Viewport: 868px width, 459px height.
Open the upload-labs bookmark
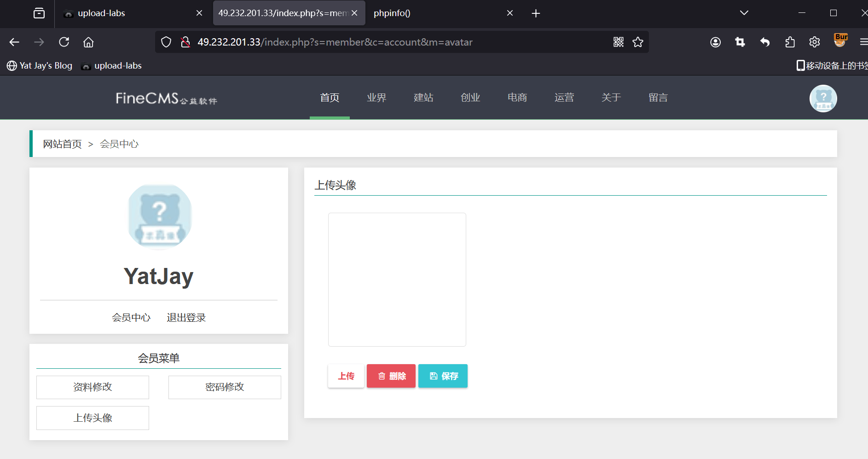(x=111, y=66)
